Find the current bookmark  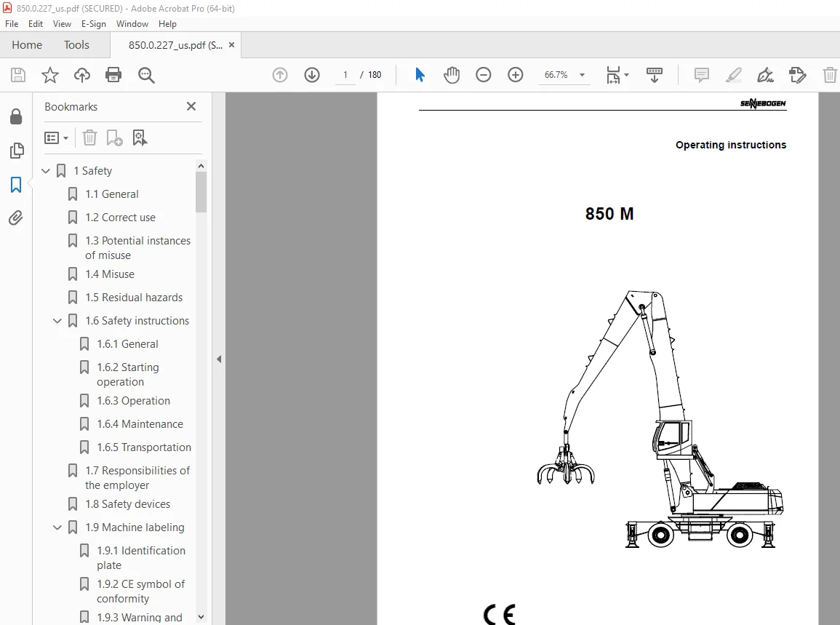click(140, 138)
